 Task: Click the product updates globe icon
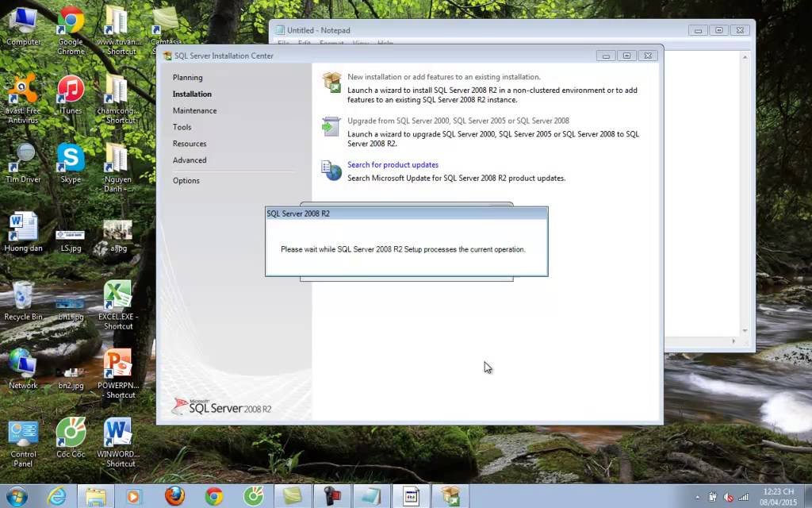click(331, 171)
